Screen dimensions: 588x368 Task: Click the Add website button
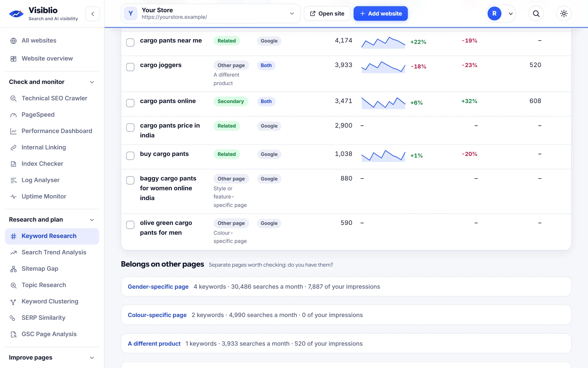381,13
